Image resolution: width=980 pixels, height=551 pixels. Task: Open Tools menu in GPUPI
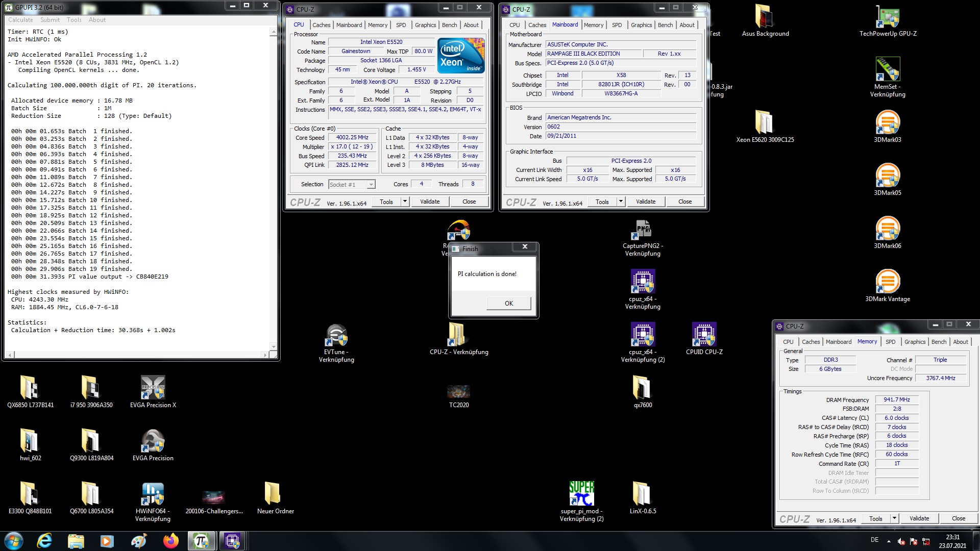74,20
